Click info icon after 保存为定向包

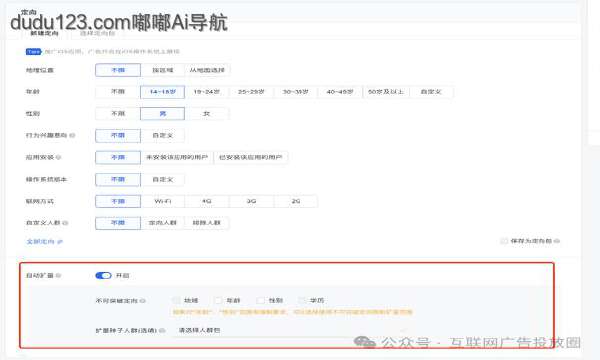pyautogui.click(x=557, y=241)
